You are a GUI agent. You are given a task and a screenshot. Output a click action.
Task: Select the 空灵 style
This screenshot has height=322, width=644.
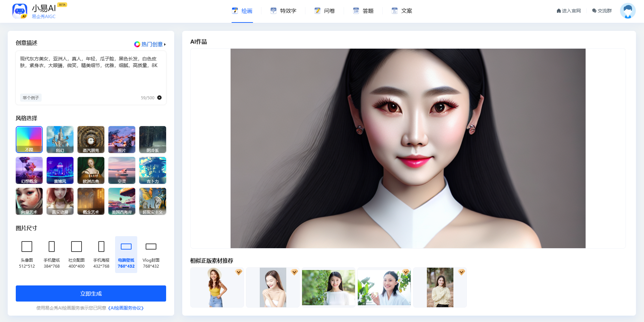122,170
